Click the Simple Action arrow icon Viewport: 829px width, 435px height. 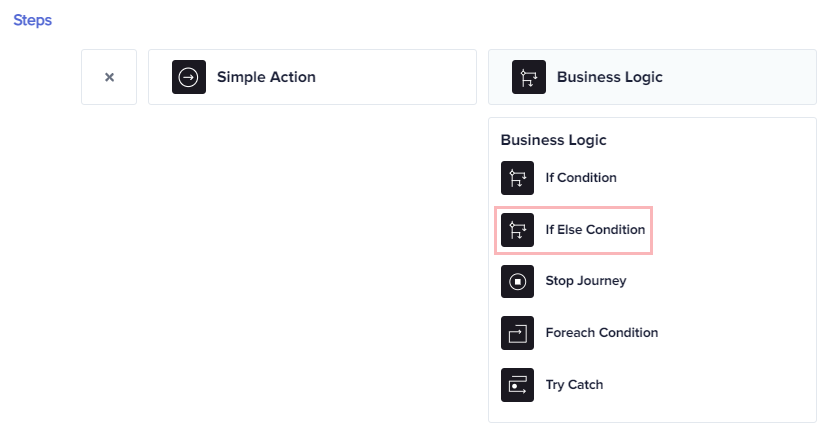[x=189, y=77]
